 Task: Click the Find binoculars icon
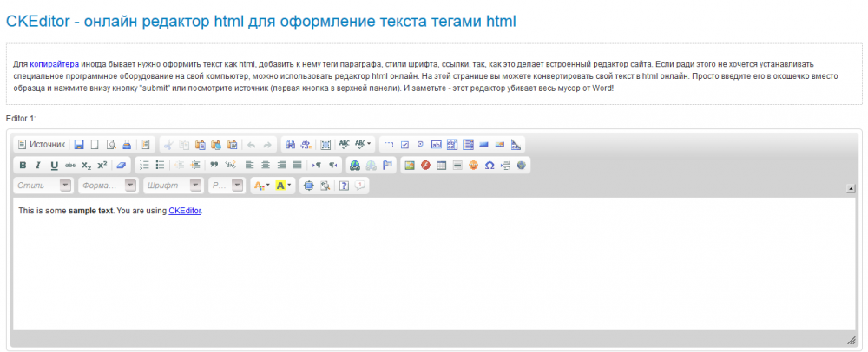click(291, 144)
